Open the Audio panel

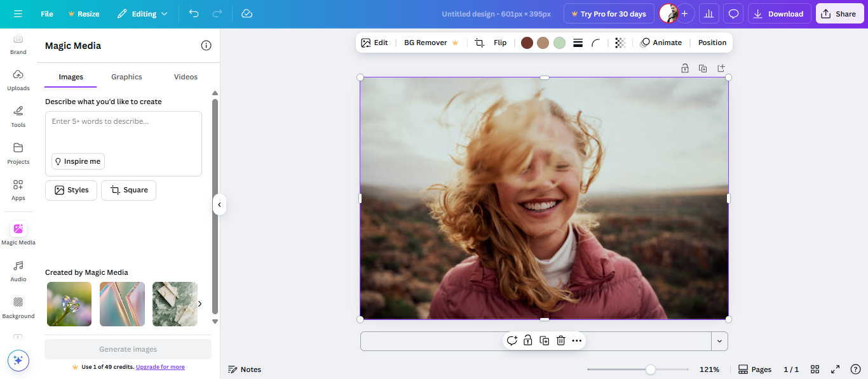tap(18, 269)
